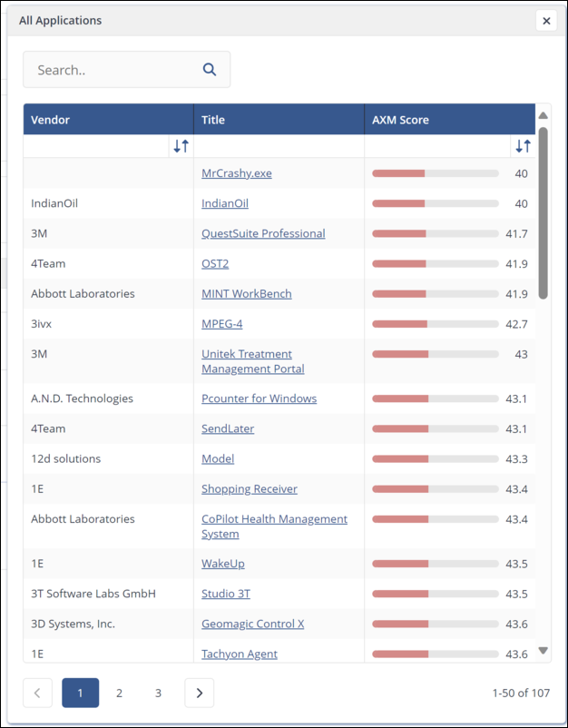The width and height of the screenshot is (568, 728).
Task: Open the MrCrashy.exe application link
Action: coord(236,173)
